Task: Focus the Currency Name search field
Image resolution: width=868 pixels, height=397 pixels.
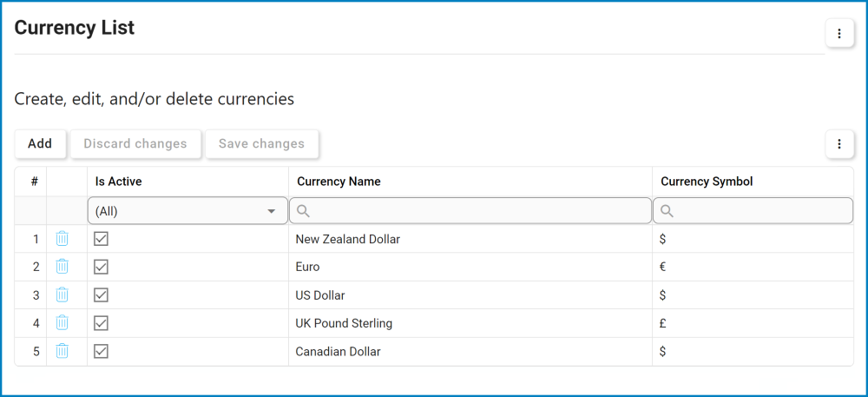Action: (x=479, y=211)
